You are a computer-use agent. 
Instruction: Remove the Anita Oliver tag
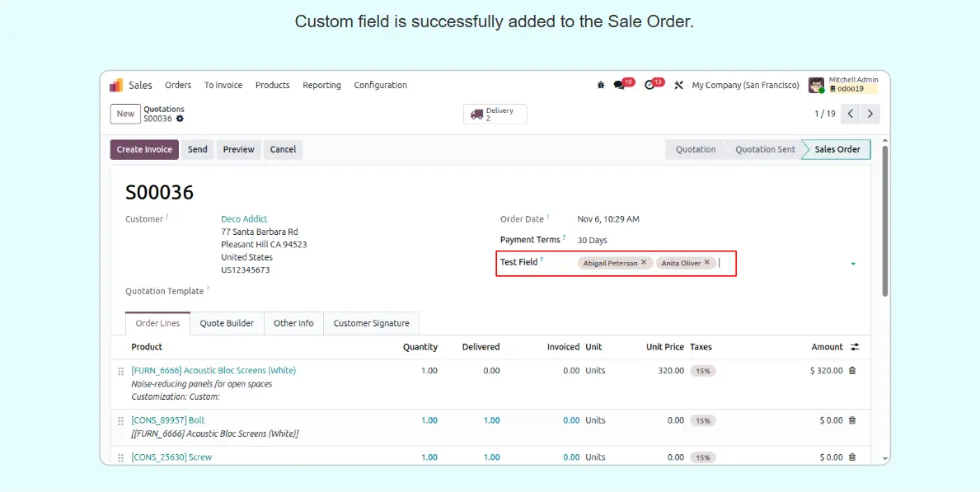tap(706, 263)
